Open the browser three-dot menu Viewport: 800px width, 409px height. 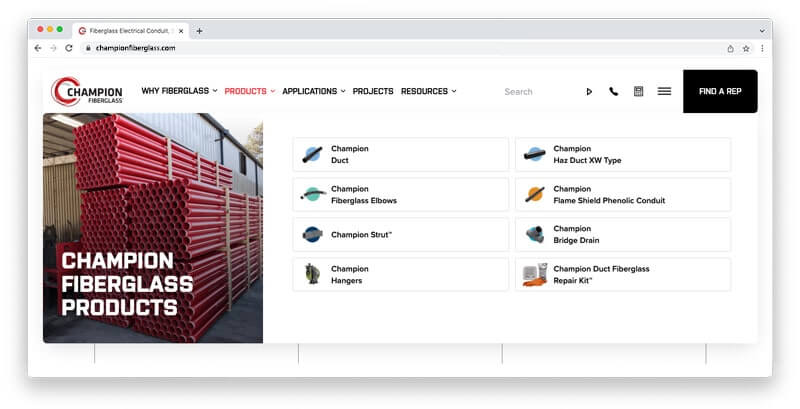[x=762, y=48]
